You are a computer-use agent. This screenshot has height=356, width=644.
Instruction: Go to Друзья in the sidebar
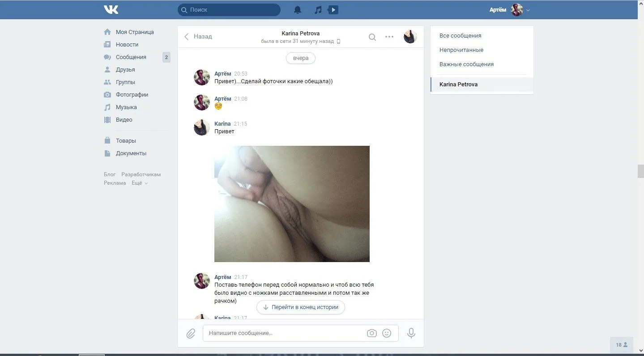pos(125,70)
